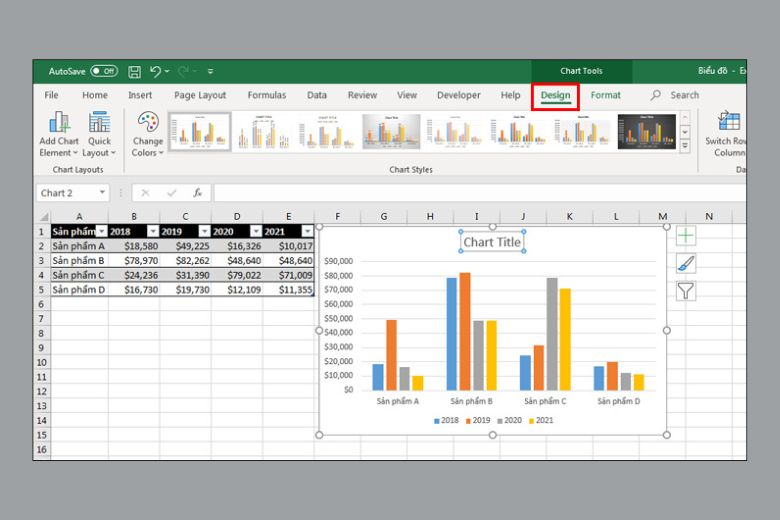Image resolution: width=780 pixels, height=520 pixels.
Task: Click the 2018 legend entry
Action: [x=446, y=420]
